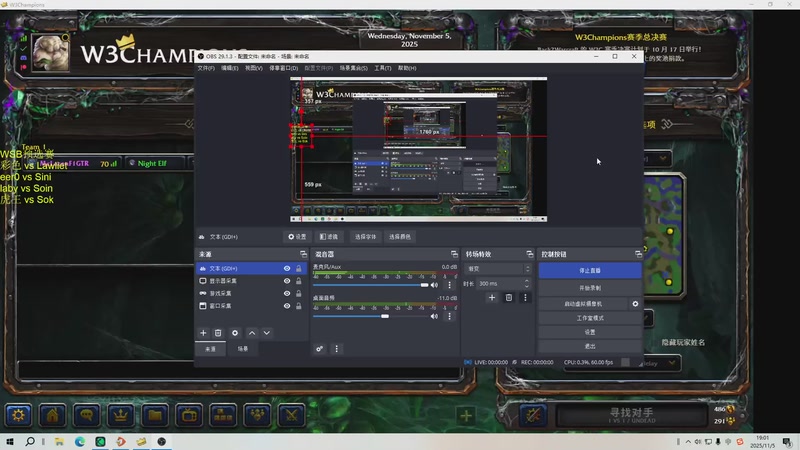This screenshot has height=450, width=800.
Task: Open OBS 文件(F) menu
Action: click(x=206, y=68)
